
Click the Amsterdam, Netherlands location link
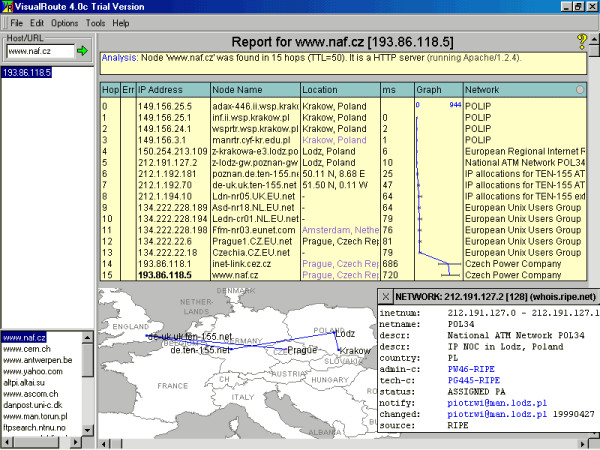340,230
